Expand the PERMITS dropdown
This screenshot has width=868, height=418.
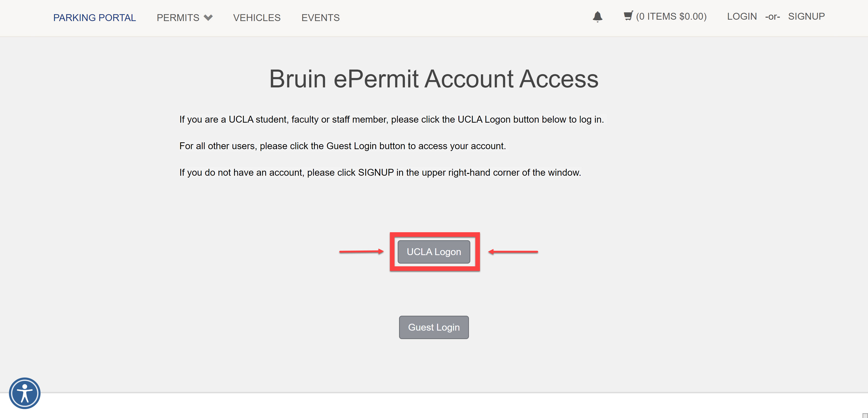coord(184,17)
